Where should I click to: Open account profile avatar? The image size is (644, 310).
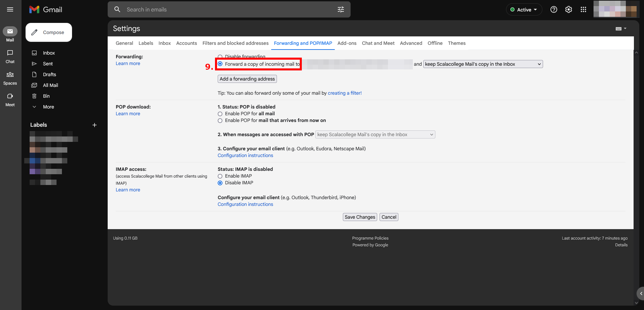(x=615, y=9)
